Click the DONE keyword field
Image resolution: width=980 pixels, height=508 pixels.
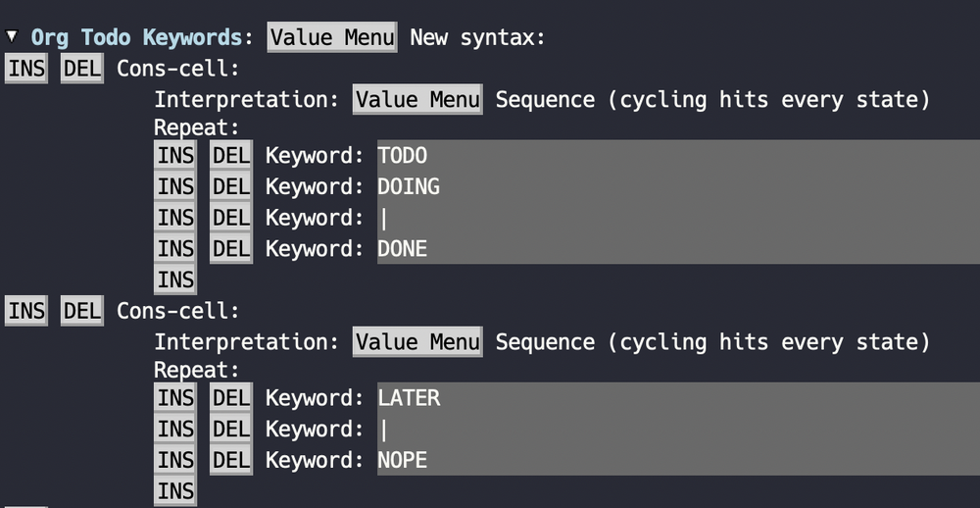(588, 249)
